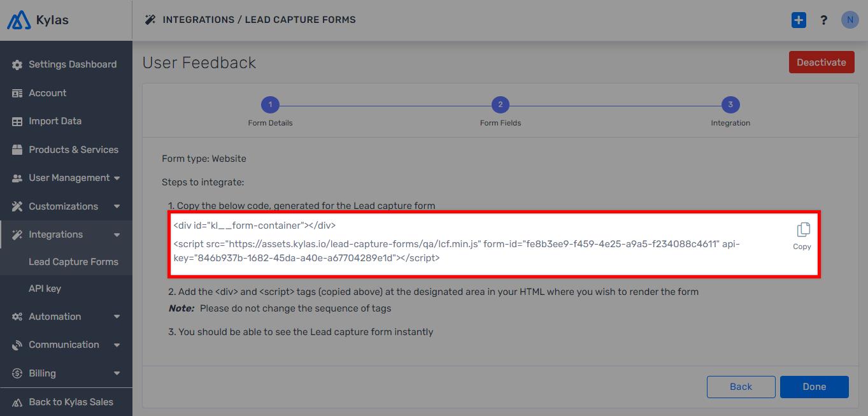The height and width of the screenshot is (416, 868).
Task: Click the Communication icon in sidebar
Action: [x=17, y=345]
